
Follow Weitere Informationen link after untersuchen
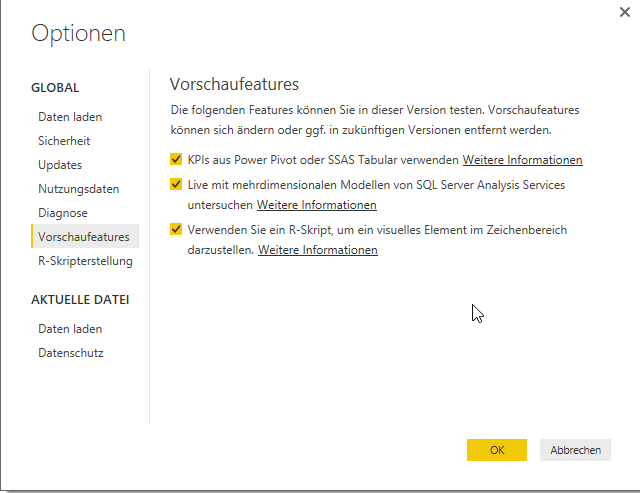[x=317, y=205]
